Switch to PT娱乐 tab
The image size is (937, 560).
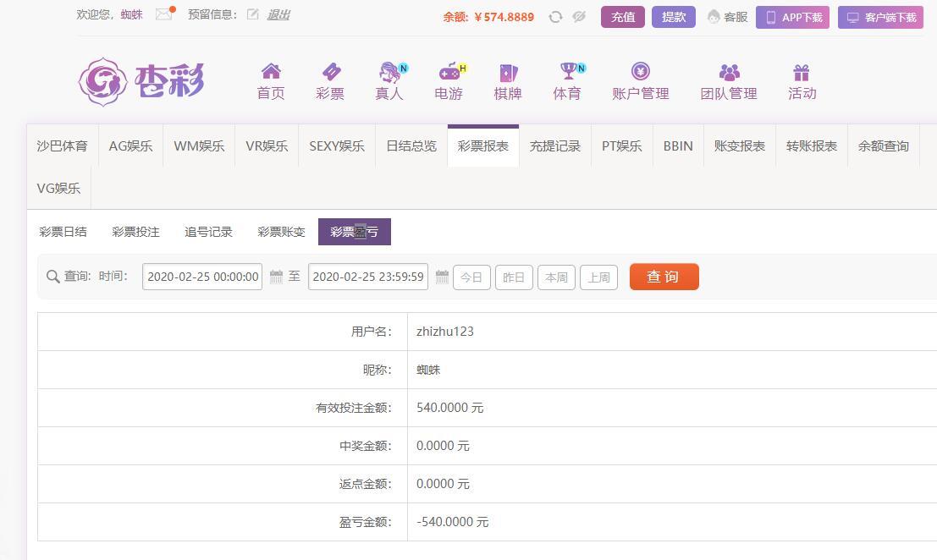(621, 145)
